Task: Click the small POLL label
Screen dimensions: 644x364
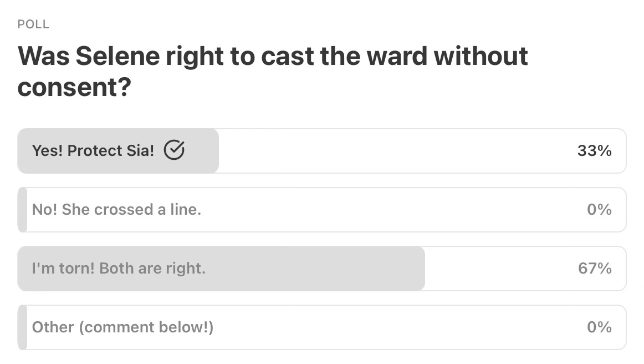Action: (33, 24)
